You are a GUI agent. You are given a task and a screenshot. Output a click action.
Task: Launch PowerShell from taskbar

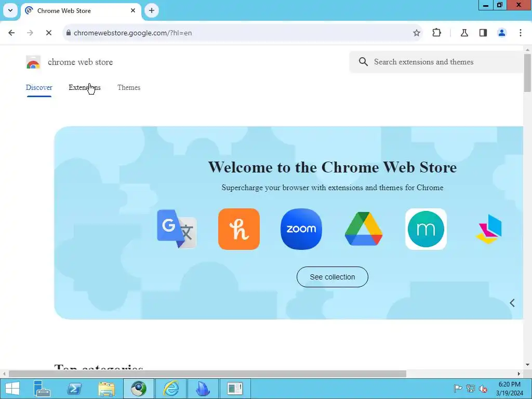tap(74, 389)
